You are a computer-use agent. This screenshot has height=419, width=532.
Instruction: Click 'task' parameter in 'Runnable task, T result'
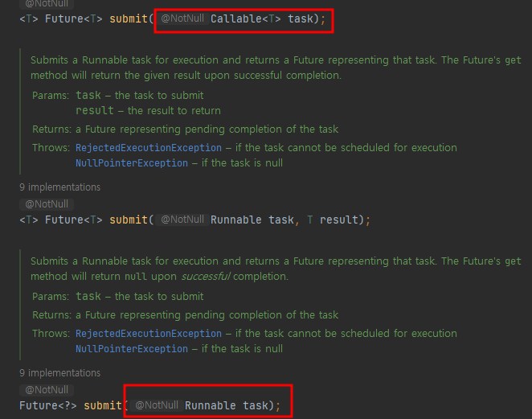coord(281,220)
